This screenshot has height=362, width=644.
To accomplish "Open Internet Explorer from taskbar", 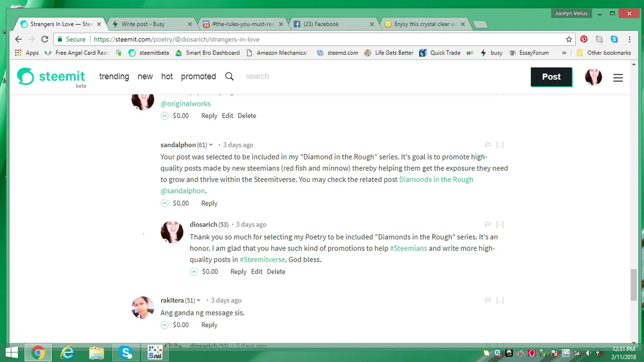I will [67, 352].
